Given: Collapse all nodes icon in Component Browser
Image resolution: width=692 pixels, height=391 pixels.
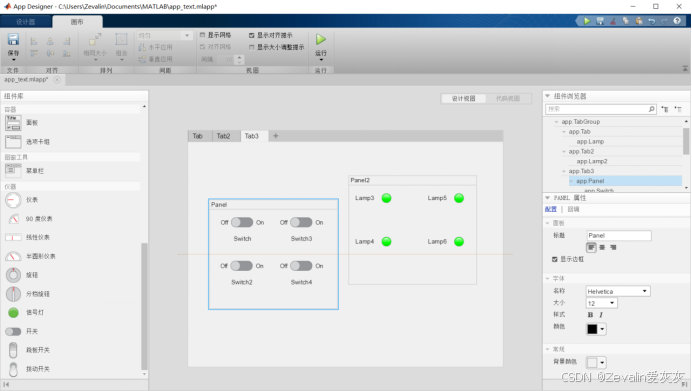Looking at the screenshot, I should [x=678, y=109].
